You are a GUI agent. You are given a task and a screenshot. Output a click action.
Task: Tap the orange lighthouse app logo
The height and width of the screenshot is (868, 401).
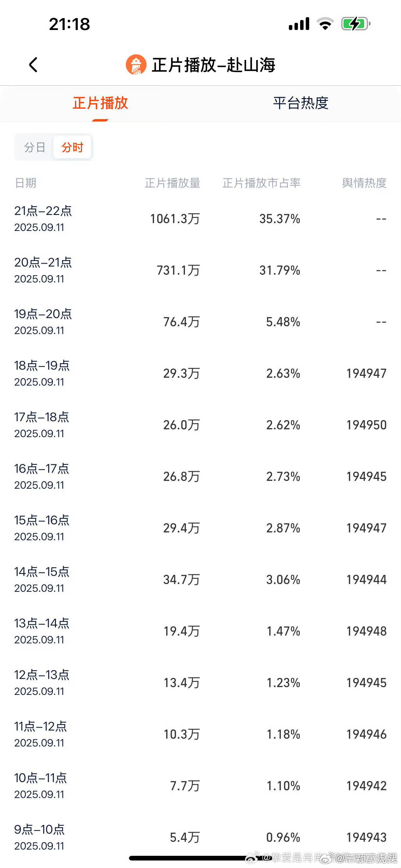click(136, 65)
